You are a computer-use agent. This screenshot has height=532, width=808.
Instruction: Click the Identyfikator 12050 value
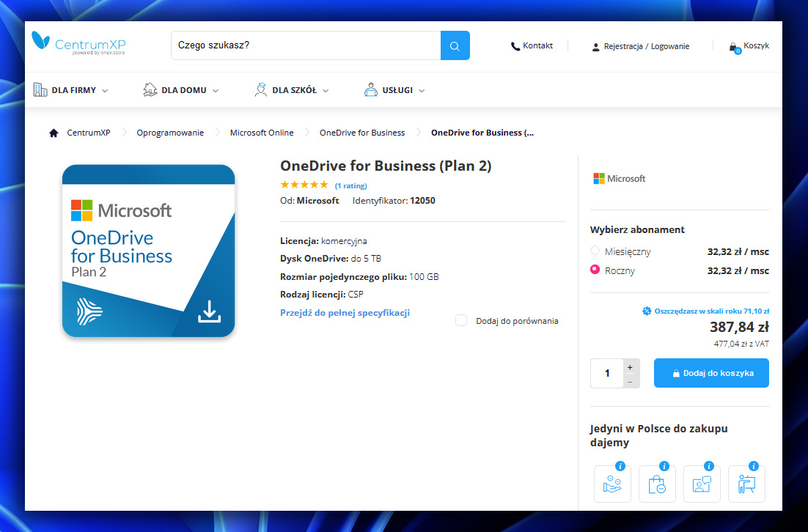point(422,201)
